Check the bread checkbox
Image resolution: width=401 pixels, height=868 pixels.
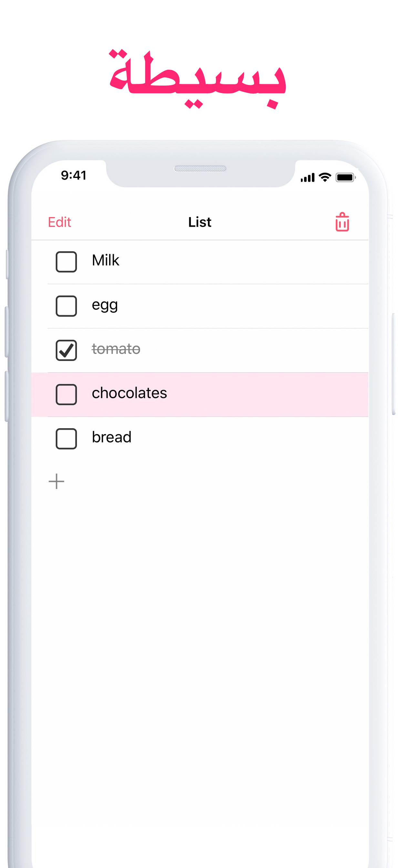coord(66,439)
